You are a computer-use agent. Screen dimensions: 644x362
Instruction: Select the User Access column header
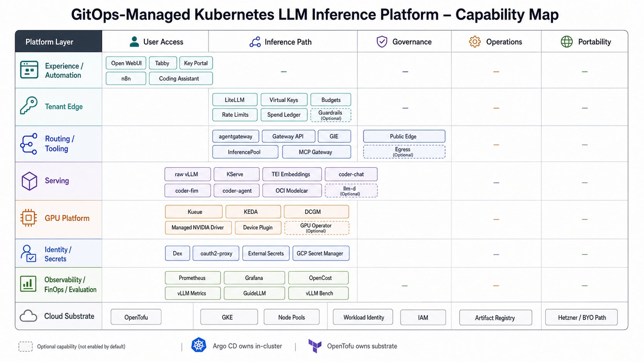(155, 42)
